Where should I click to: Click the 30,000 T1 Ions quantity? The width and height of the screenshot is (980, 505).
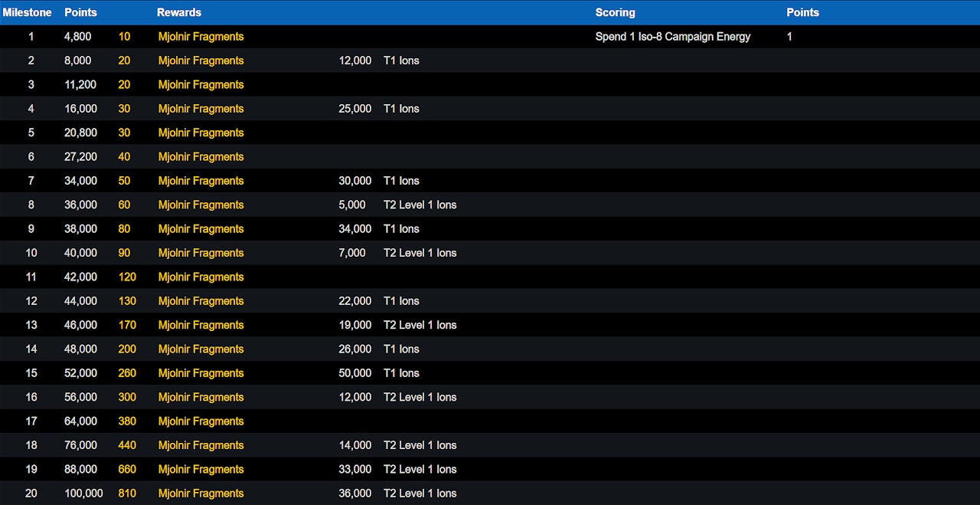355,181
